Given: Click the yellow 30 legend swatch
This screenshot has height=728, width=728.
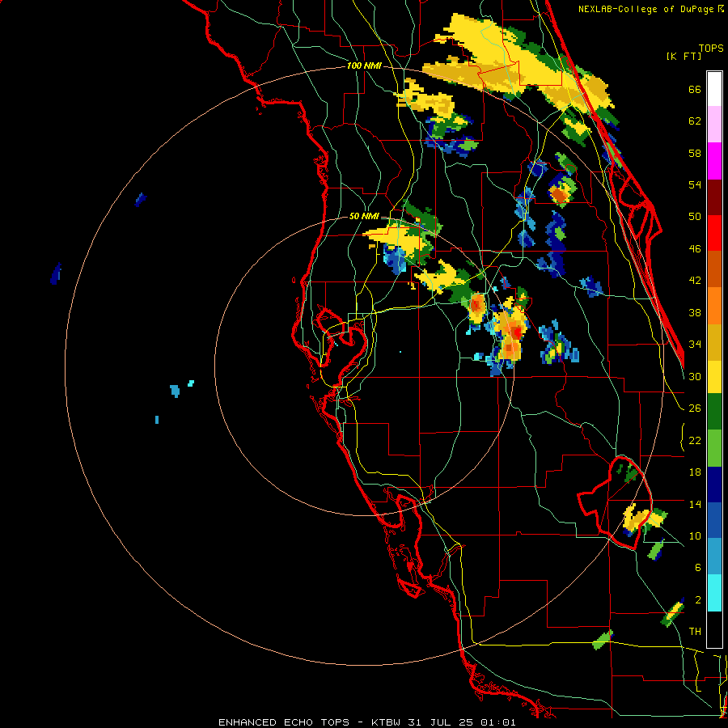Looking at the screenshot, I should coord(714,377).
